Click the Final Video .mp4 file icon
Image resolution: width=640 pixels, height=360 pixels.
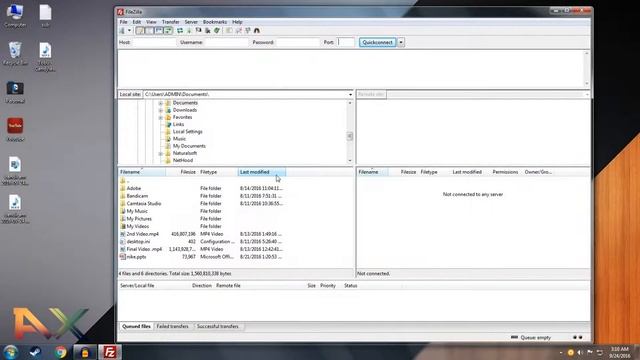click(122, 249)
